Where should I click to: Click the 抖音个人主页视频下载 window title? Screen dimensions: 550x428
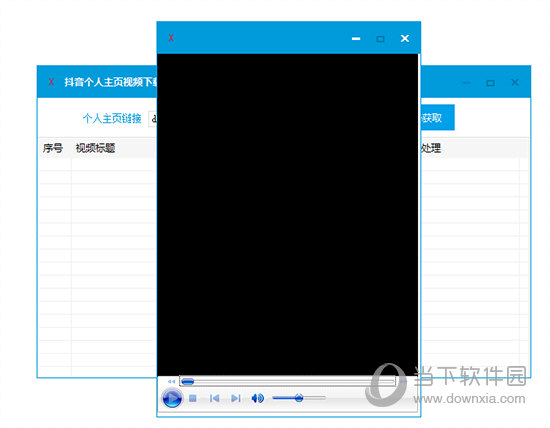pyautogui.click(x=110, y=82)
